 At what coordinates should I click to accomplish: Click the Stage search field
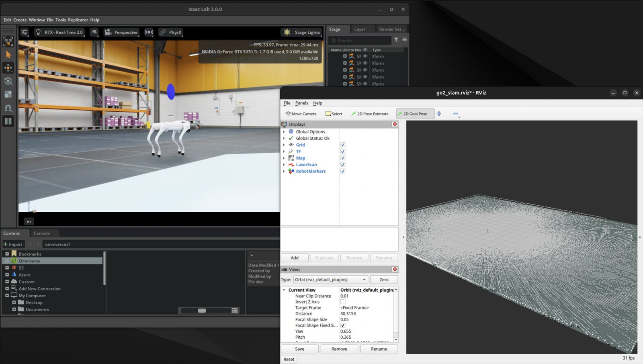(360, 41)
